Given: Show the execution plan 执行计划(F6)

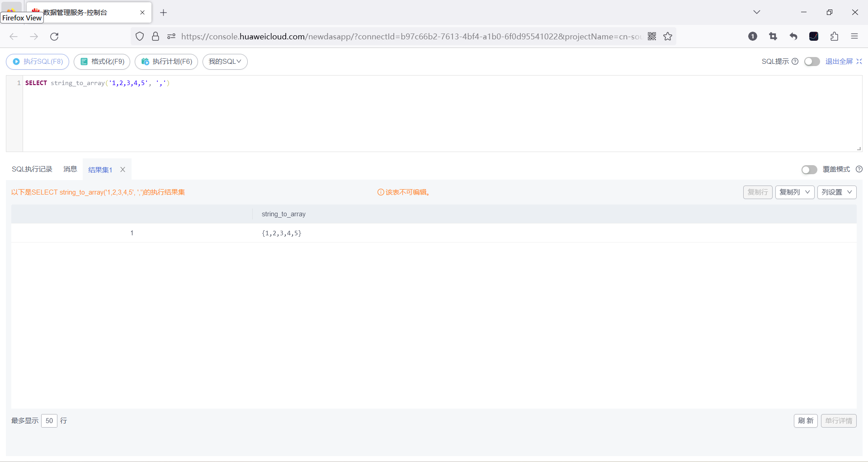Looking at the screenshot, I should (166, 62).
